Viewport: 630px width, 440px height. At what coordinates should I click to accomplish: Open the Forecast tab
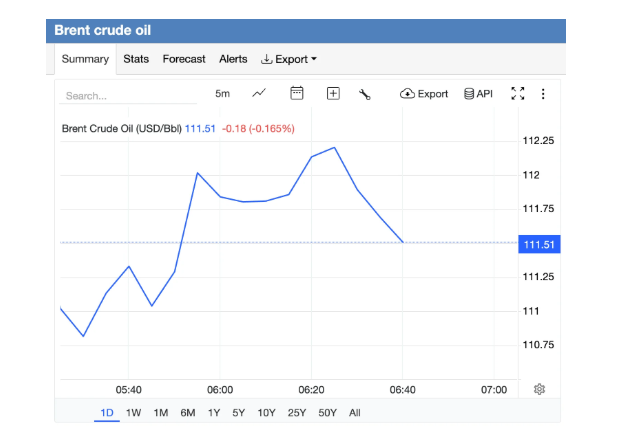pos(184,59)
